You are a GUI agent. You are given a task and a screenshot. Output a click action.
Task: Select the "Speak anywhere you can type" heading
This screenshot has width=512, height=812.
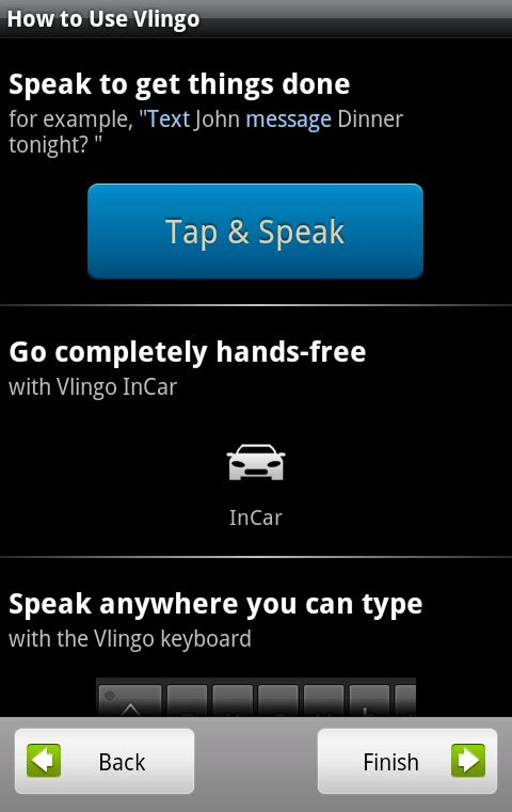(x=215, y=604)
